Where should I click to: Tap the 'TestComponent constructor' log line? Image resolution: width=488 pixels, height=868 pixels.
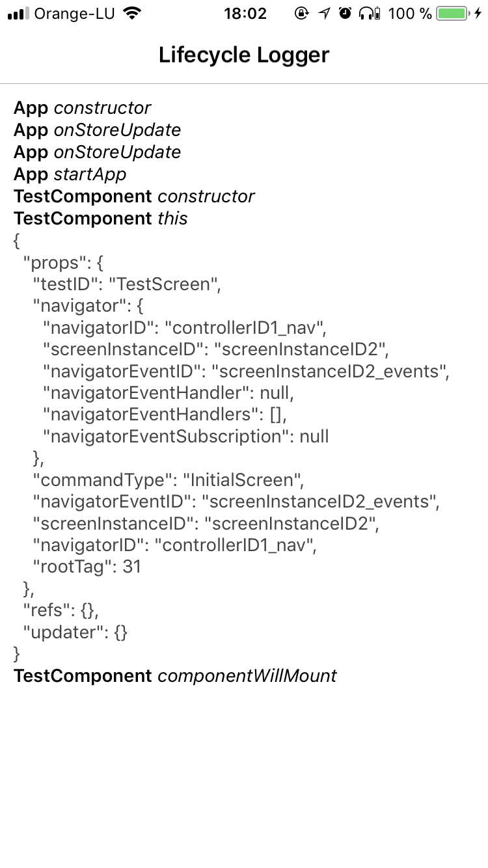[135, 197]
